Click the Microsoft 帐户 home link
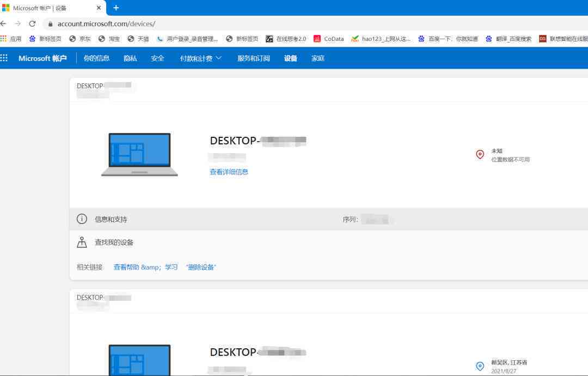The height and width of the screenshot is (376, 588). 42,58
